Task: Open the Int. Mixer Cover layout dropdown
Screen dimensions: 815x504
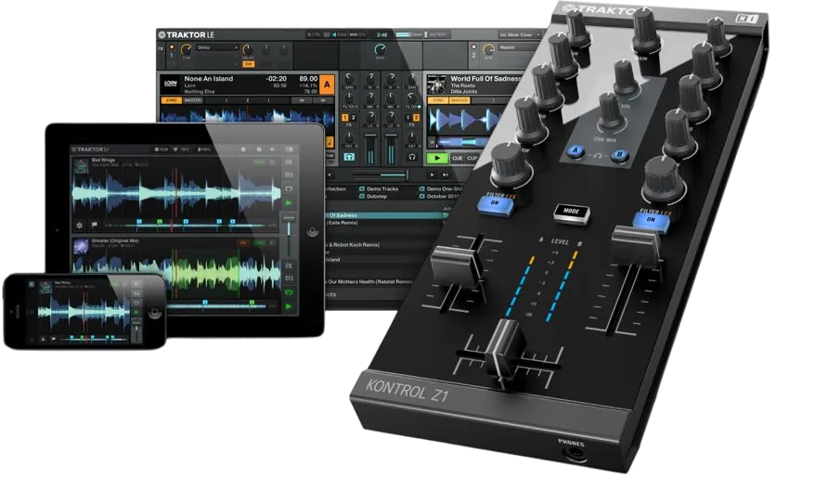Action: point(519,35)
